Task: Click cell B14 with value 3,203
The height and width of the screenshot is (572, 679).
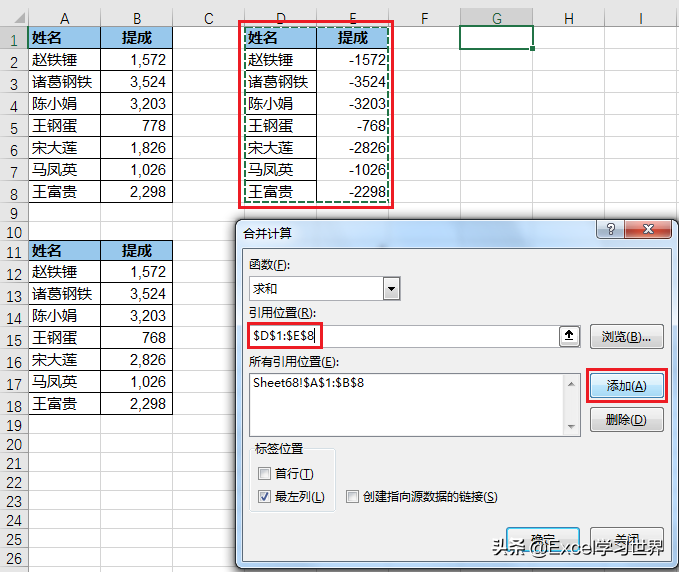Action: pyautogui.click(x=136, y=316)
